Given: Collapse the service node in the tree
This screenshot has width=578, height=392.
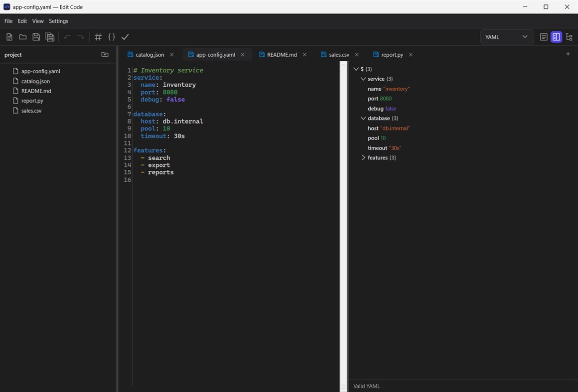Looking at the screenshot, I should (x=363, y=79).
